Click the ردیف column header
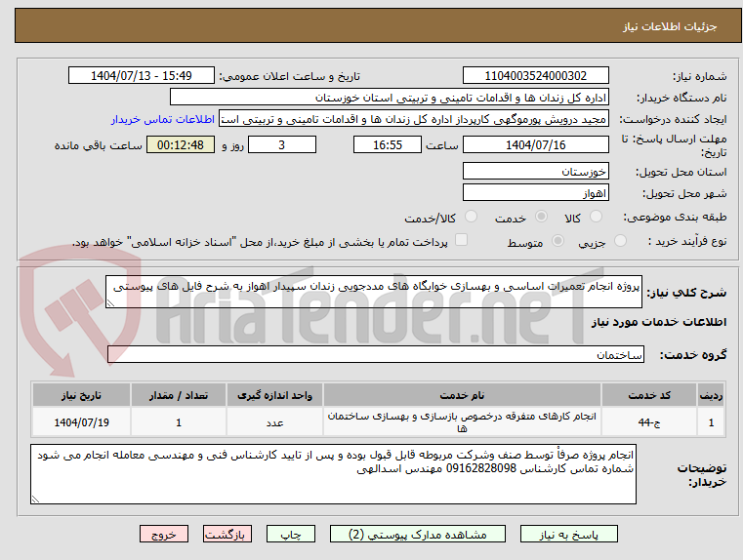The width and height of the screenshot is (743, 560). [x=711, y=395]
